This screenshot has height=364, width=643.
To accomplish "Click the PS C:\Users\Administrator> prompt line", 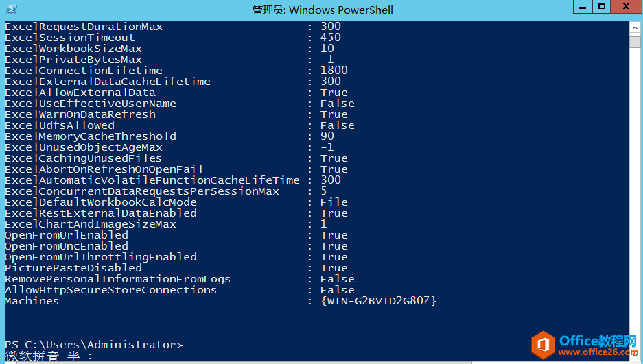I will tap(94, 345).
